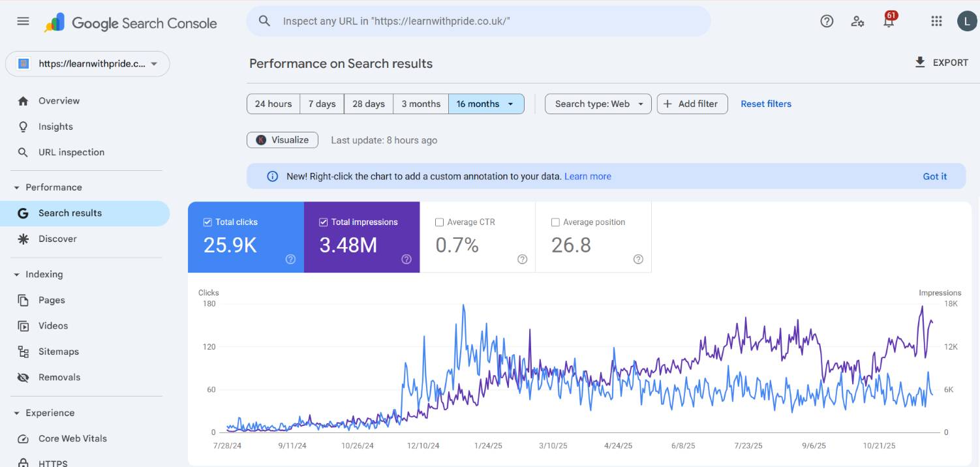Click the Google Search Console logo
This screenshot has height=467, width=980.
pyautogui.click(x=130, y=23)
